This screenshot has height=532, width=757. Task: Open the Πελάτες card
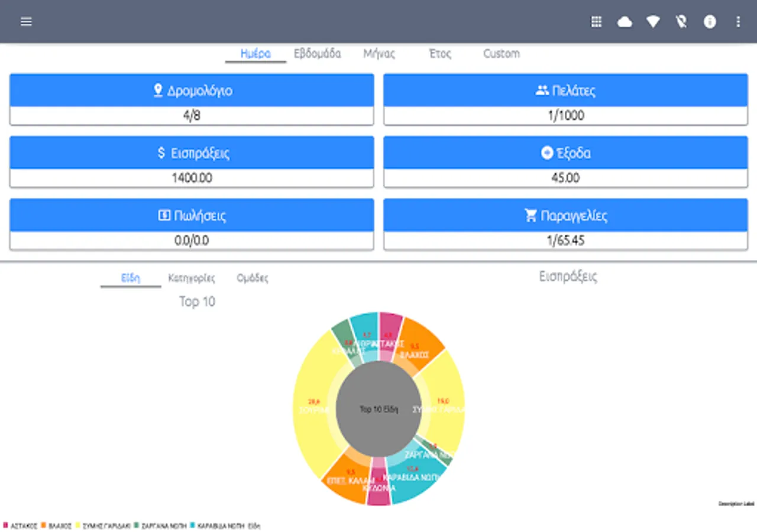pyautogui.click(x=566, y=99)
